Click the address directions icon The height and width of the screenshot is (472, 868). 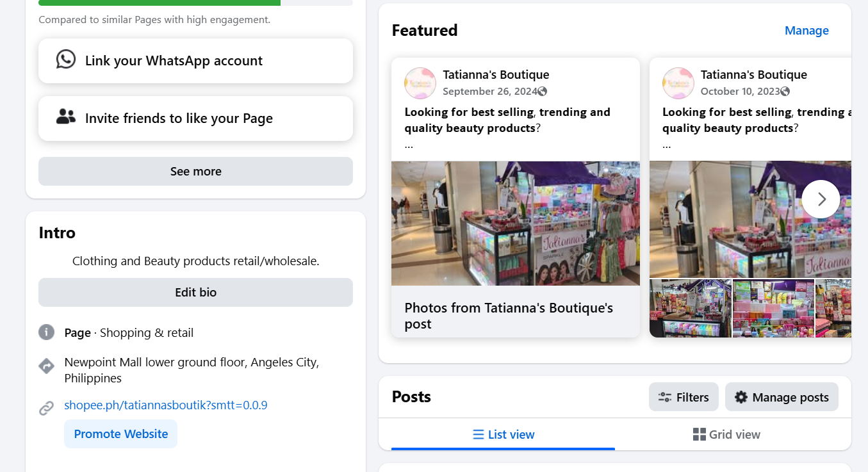[46, 366]
